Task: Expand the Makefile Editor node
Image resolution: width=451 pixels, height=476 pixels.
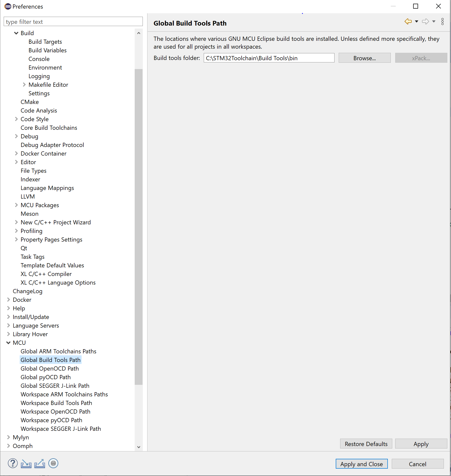Action: pos(24,85)
